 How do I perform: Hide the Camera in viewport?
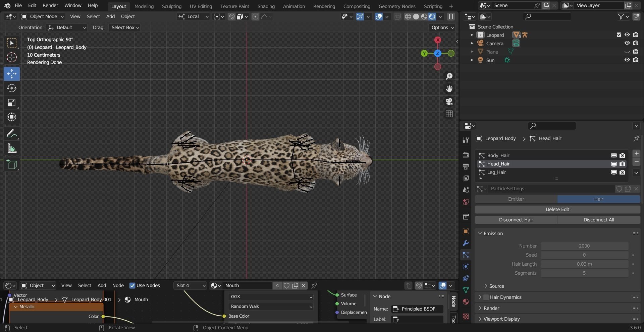point(627,43)
